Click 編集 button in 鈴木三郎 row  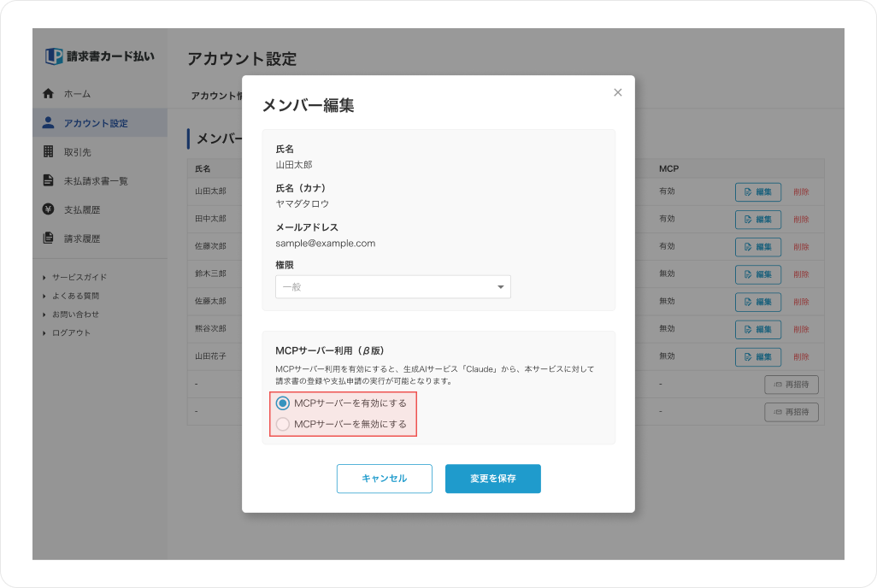(x=758, y=274)
